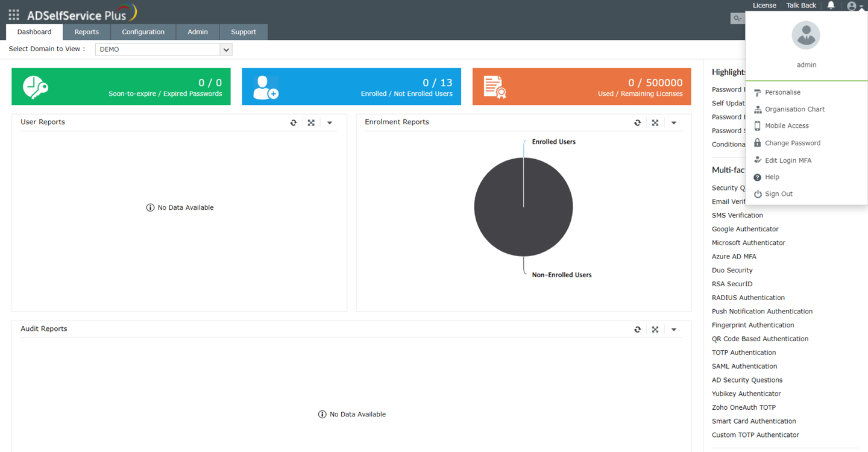Click "0 / 0" expired passwords count
Viewport: 868px width, 452px height.
[x=210, y=83]
